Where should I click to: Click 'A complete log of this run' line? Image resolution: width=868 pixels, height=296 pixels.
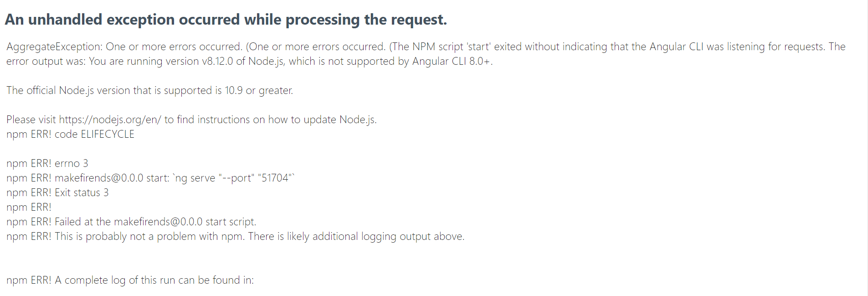pyautogui.click(x=130, y=280)
